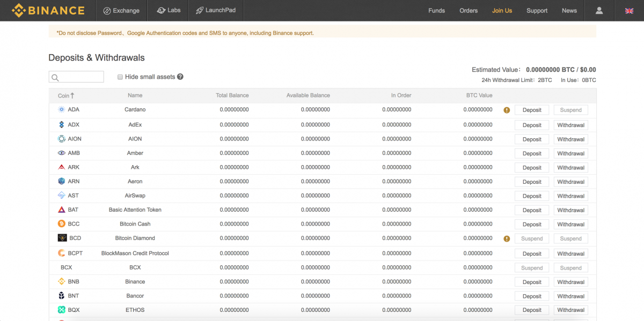Click the help icon beside Hide small assets
The height and width of the screenshot is (321, 644).
pyautogui.click(x=180, y=77)
